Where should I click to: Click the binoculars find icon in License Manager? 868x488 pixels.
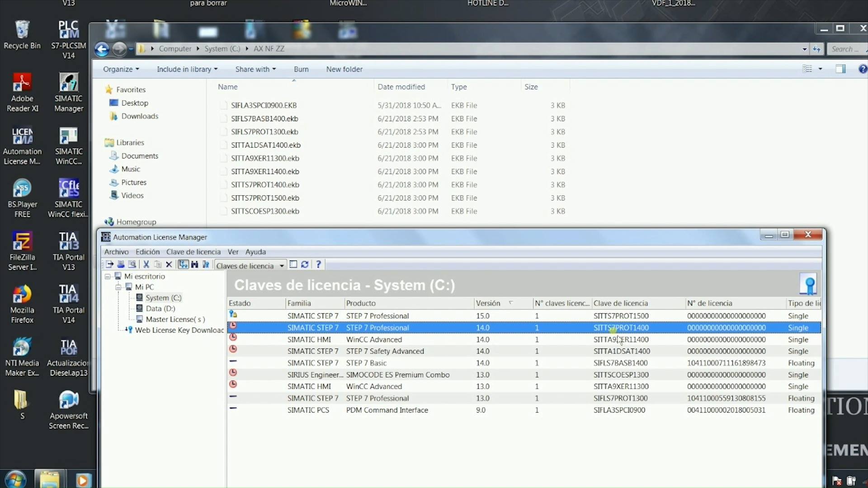pyautogui.click(x=195, y=265)
